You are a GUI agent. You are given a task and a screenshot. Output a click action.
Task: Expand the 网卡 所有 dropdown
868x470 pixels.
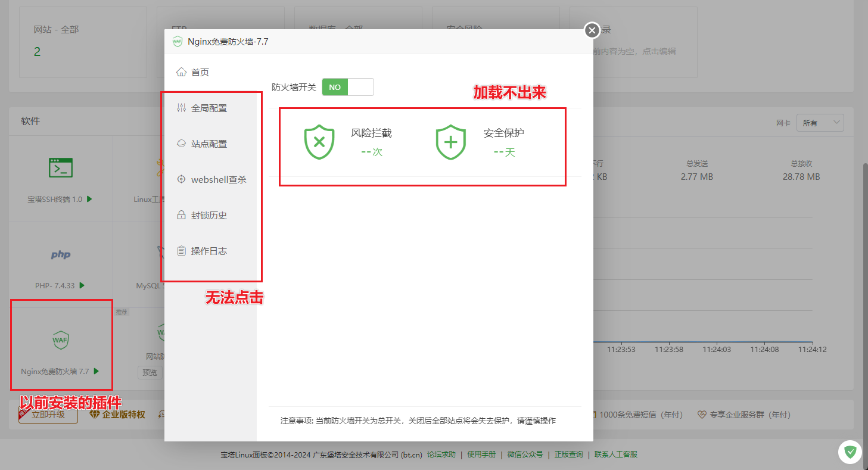pyautogui.click(x=820, y=123)
